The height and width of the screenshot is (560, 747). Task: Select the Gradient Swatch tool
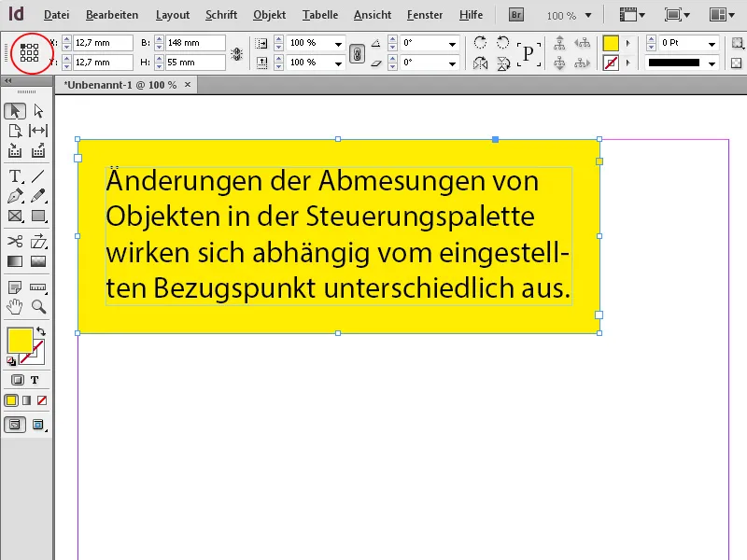point(15,261)
